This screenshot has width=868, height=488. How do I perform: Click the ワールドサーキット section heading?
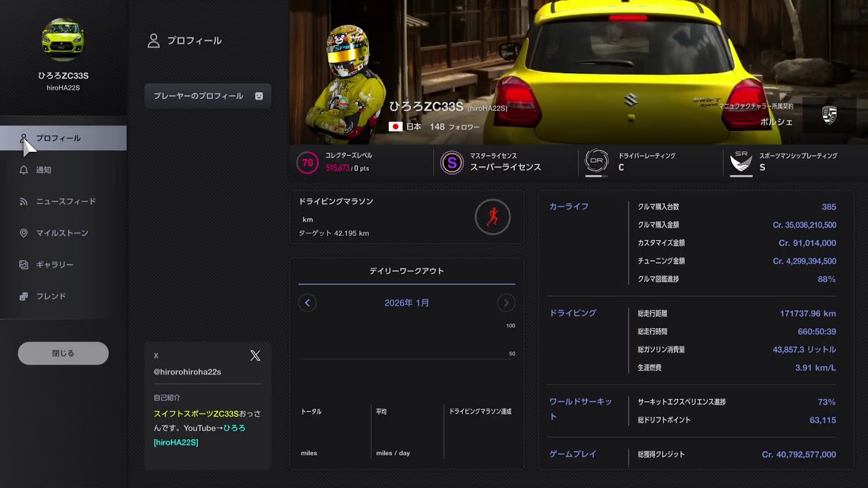click(x=581, y=409)
